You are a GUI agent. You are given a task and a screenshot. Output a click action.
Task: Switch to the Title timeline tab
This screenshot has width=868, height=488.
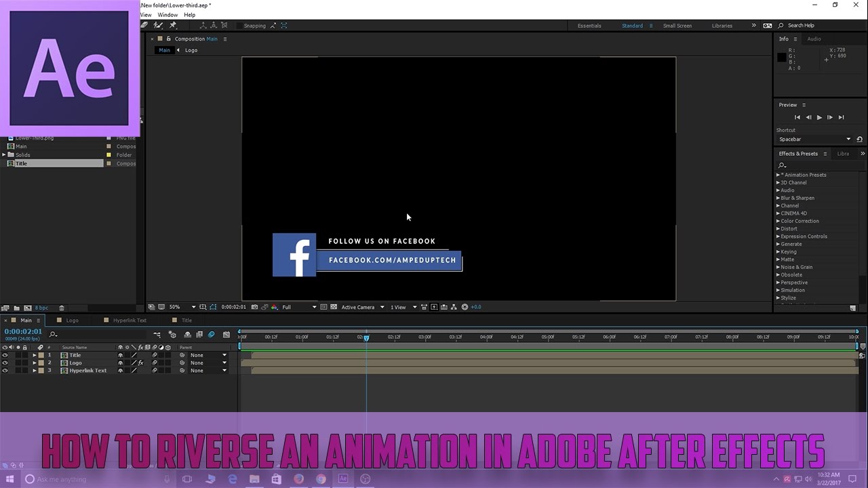[186, 320]
